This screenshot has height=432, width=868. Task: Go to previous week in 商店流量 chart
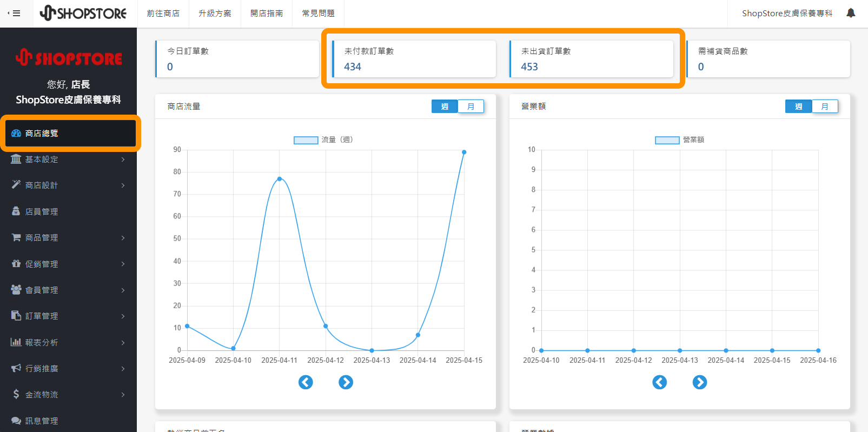click(x=306, y=382)
